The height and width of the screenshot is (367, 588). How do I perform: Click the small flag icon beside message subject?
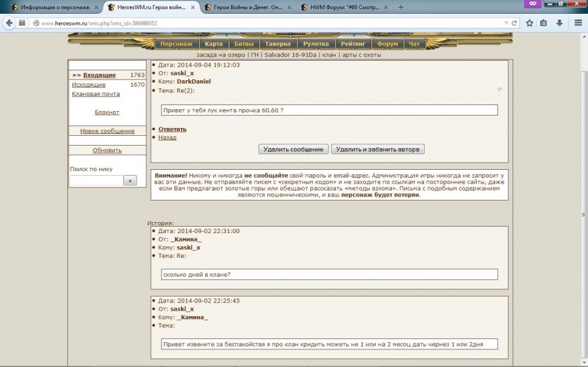click(500, 89)
